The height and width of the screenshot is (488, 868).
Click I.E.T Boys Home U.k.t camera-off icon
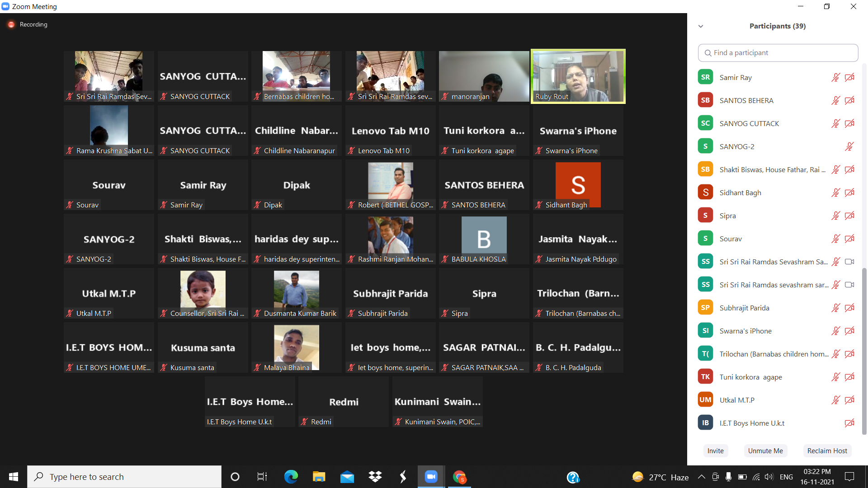tap(849, 423)
